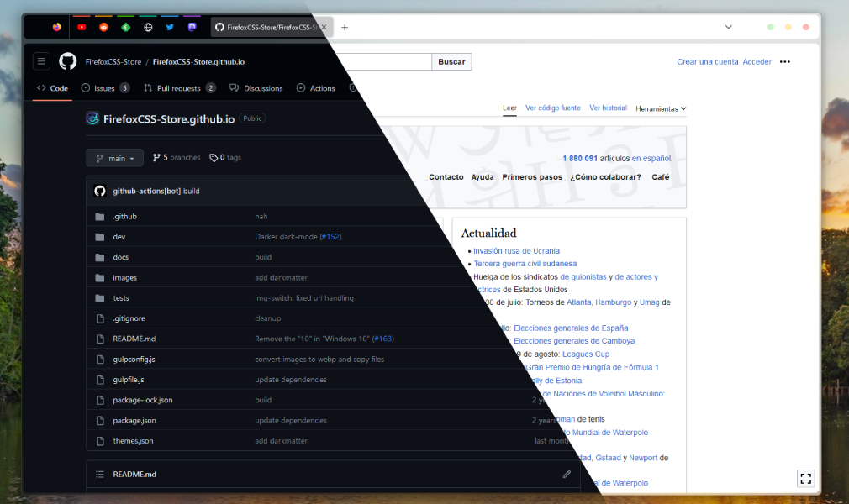Open GitHub hamburger navigation menu
The height and width of the screenshot is (504, 849).
(41, 61)
